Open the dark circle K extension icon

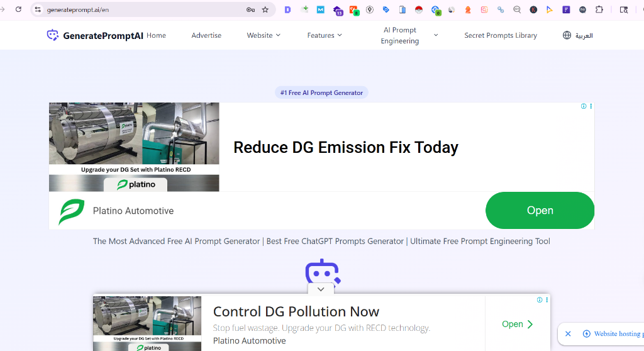click(x=533, y=9)
